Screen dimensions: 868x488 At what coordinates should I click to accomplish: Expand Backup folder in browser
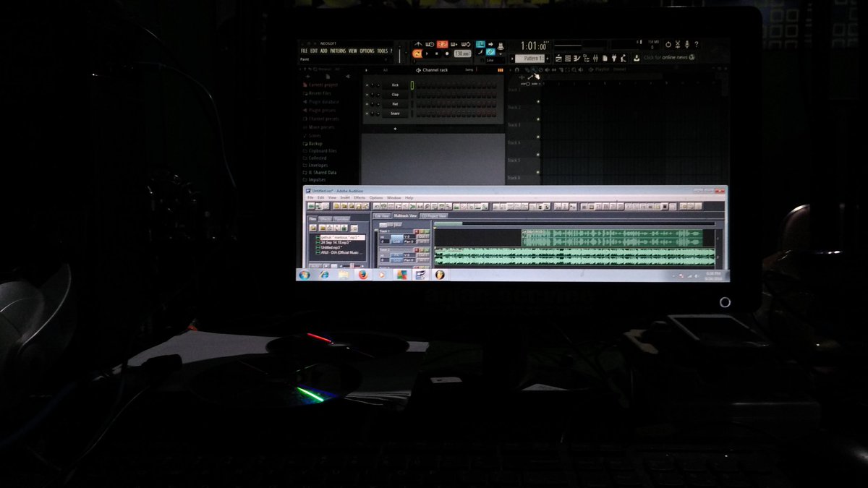313,143
